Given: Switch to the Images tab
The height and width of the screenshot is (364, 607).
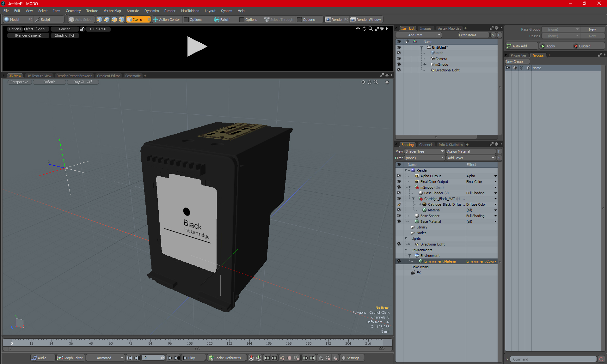Looking at the screenshot, I should pos(426,28).
